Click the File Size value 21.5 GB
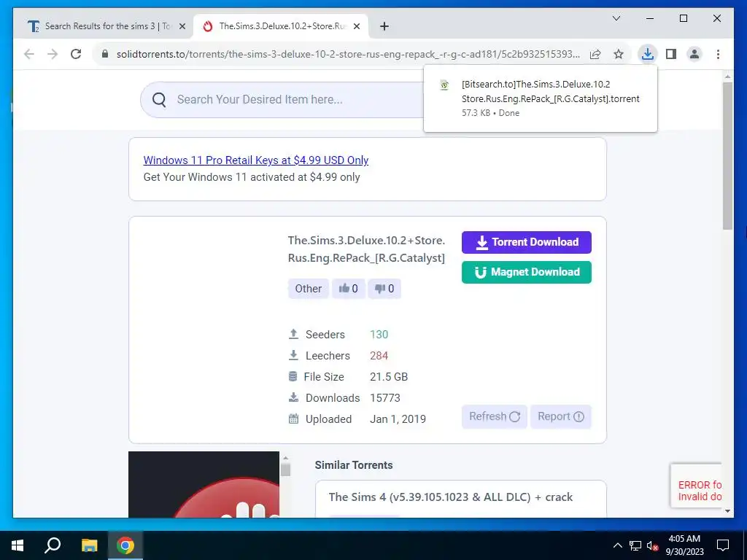Image resolution: width=747 pixels, height=560 pixels. pos(389,377)
